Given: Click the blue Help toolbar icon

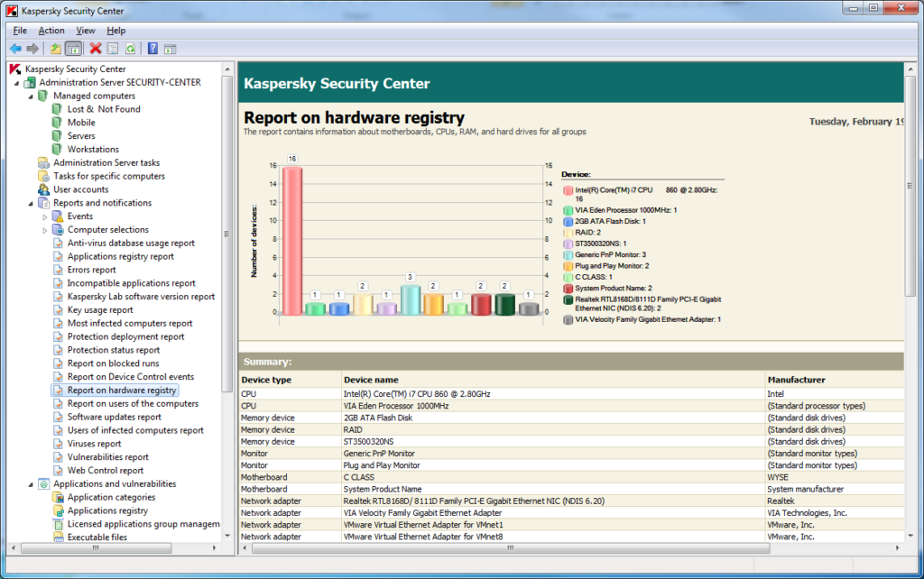Looking at the screenshot, I should 152,49.
